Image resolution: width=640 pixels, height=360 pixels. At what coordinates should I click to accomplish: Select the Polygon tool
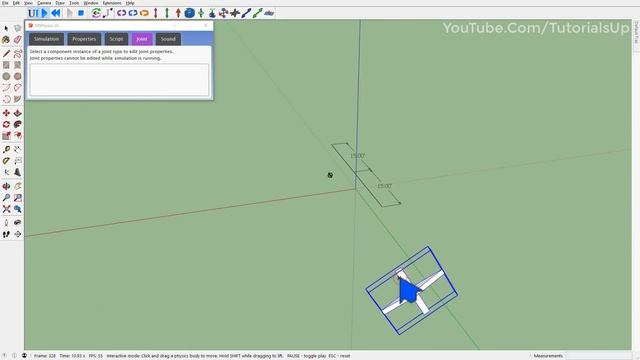coord(18,76)
